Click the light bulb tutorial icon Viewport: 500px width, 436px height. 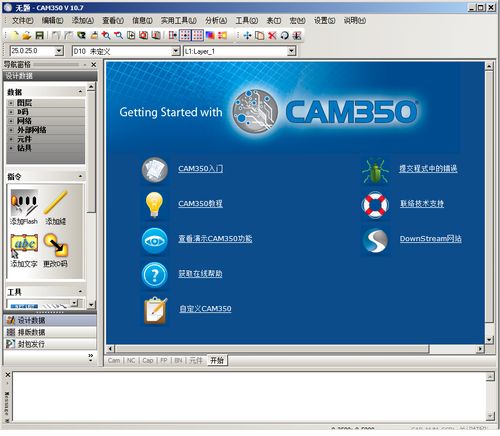[154, 205]
